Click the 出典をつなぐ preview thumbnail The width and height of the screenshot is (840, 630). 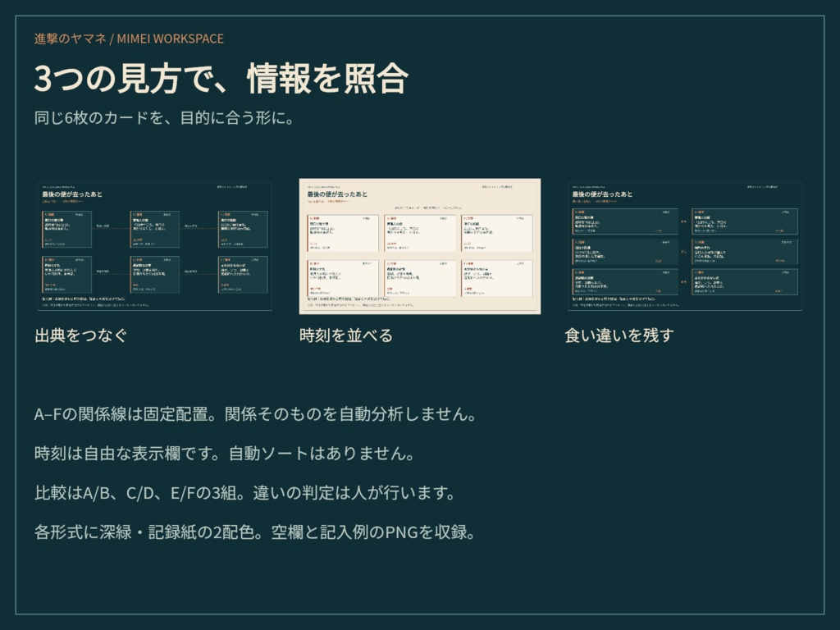[x=154, y=246]
